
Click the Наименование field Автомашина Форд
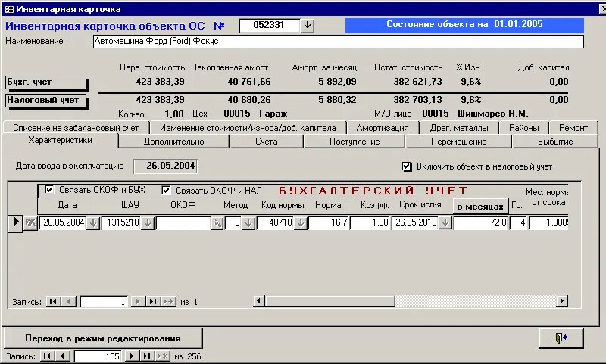(338, 42)
